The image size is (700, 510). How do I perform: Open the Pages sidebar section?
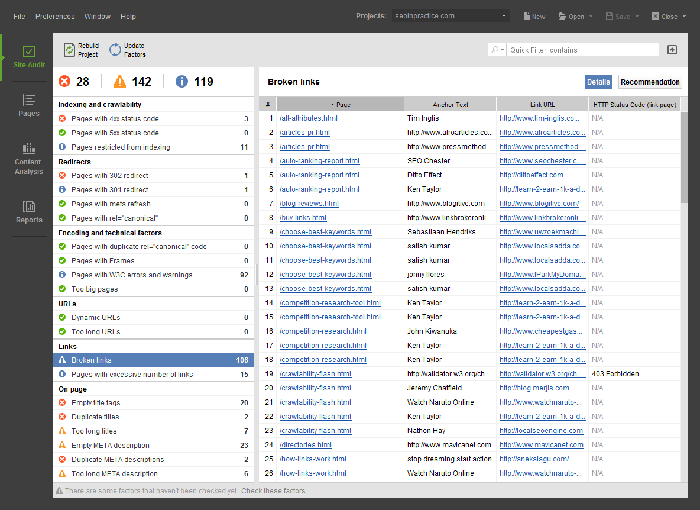[x=29, y=104]
